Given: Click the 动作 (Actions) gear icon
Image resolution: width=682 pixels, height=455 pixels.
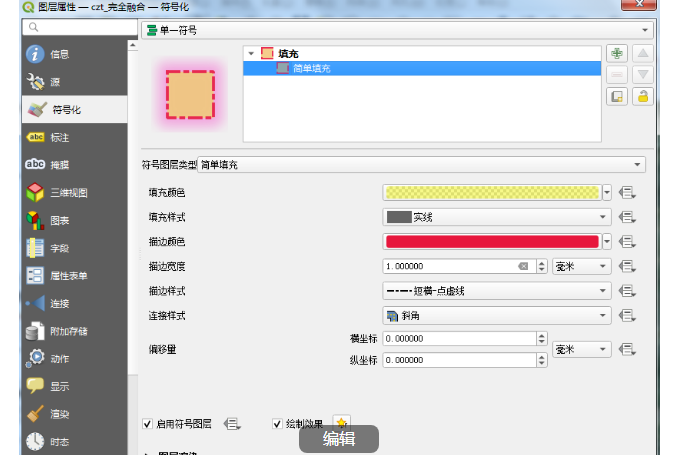Looking at the screenshot, I should [x=35, y=358].
